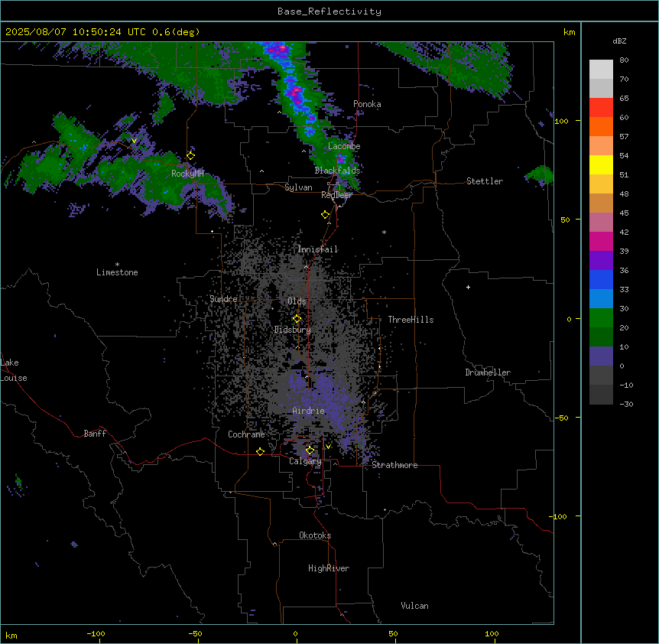659x644 pixels.
Task: Click the -50 tick on the vertical axis
Action: tap(561, 418)
